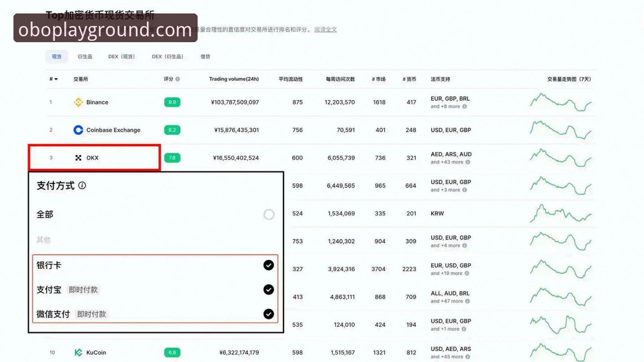Click the 交易所 column header
Image resolution: width=644 pixels, height=362 pixels.
click(x=81, y=79)
